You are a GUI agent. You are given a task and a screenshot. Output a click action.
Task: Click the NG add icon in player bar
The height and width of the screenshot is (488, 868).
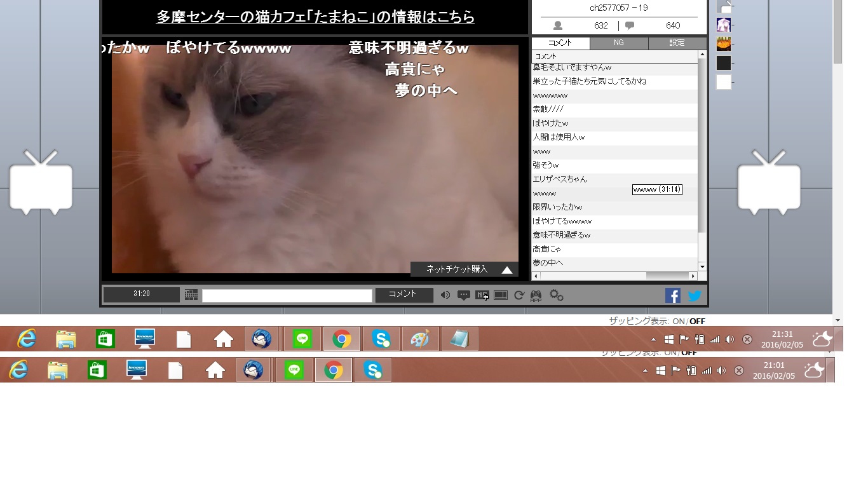click(482, 295)
